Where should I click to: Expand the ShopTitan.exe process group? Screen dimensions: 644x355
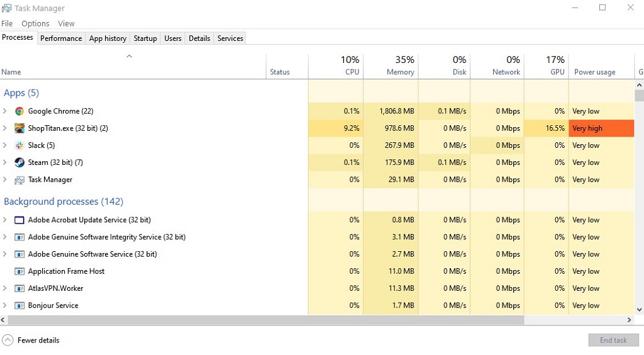(x=5, y=128)
